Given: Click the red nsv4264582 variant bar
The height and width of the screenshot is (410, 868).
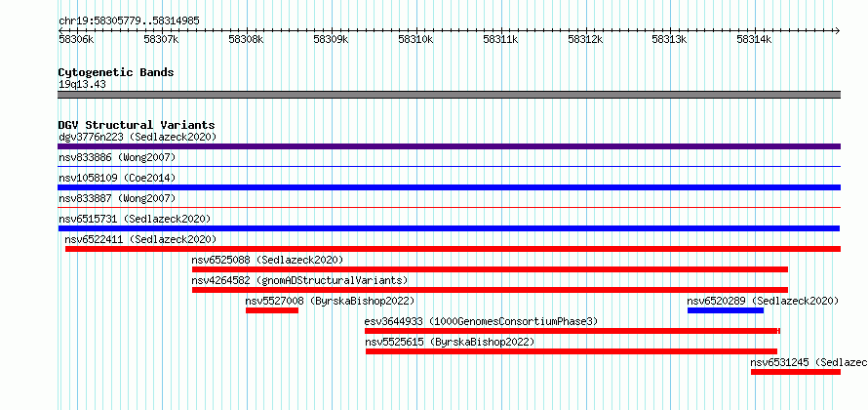Looking at the screenshot, I should tap(490, 290).
